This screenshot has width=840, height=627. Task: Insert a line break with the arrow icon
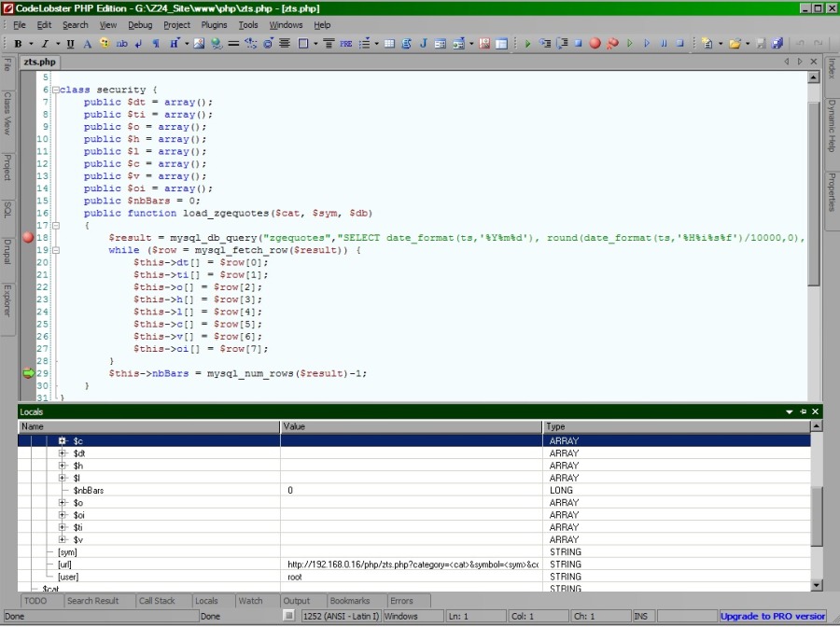tap(139, 44)
